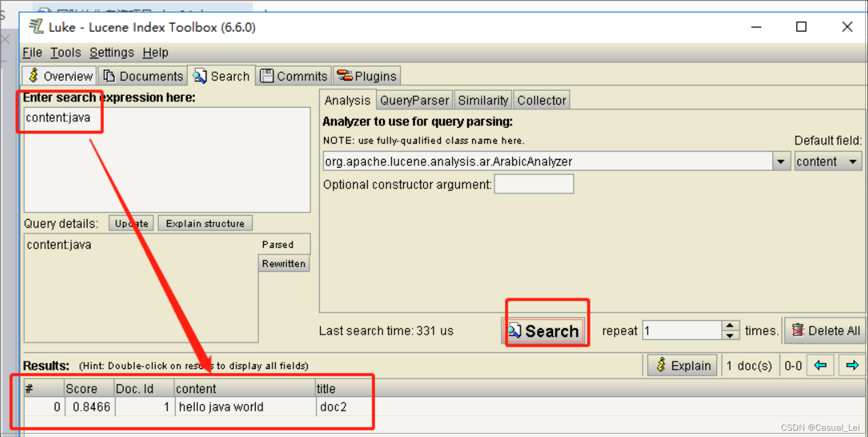Open the analyzer class name dropdown
The image size is (868, 437).
pos(781,161)
